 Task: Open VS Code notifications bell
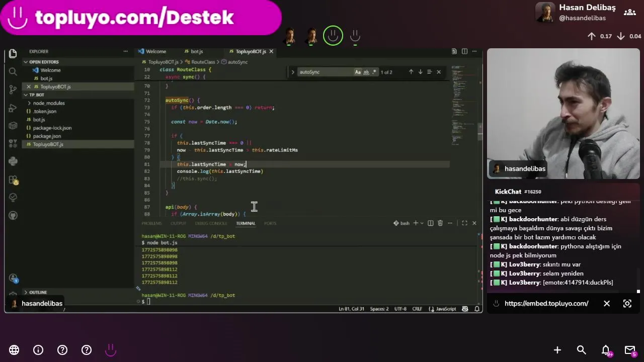(x=477, y=309)
